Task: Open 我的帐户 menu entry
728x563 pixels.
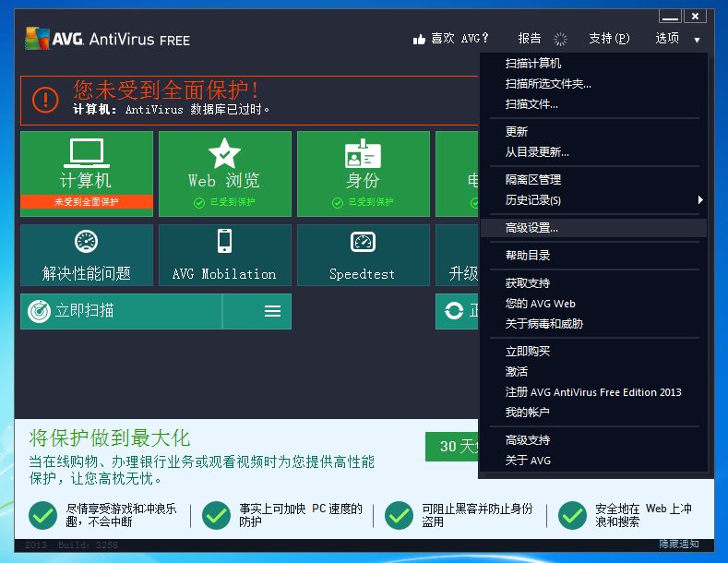Action: pos(594,412)
